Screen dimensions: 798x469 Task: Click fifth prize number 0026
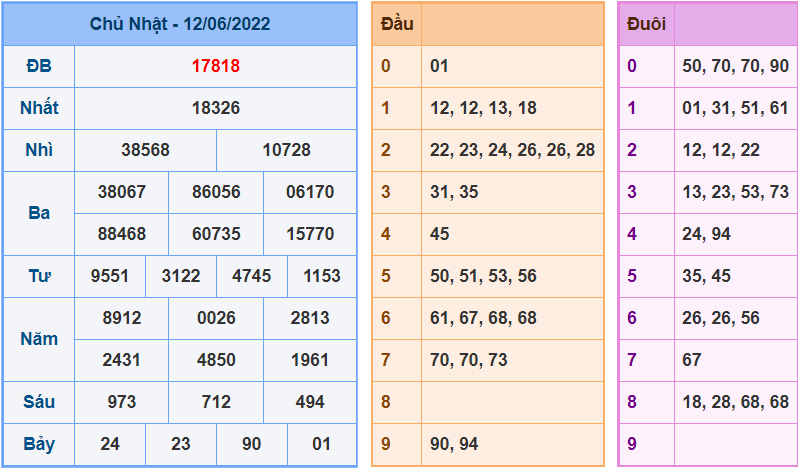pyautogui.click(x=216, y=318)
